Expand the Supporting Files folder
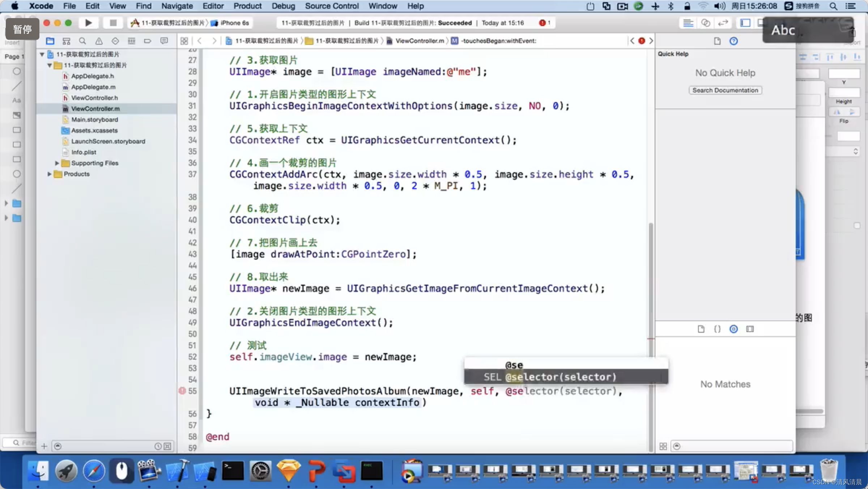This screenshot has width=868, height=489. click(57, 163)
